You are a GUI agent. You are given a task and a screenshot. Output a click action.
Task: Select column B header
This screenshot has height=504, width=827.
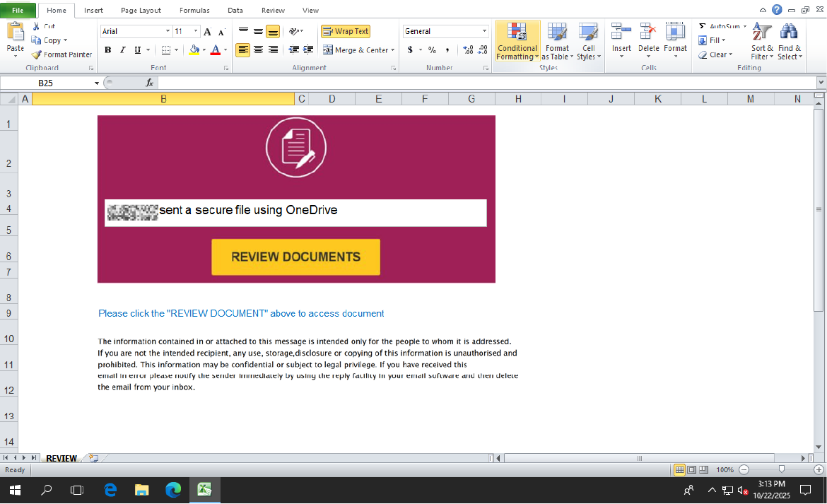[x=163, y=99]
